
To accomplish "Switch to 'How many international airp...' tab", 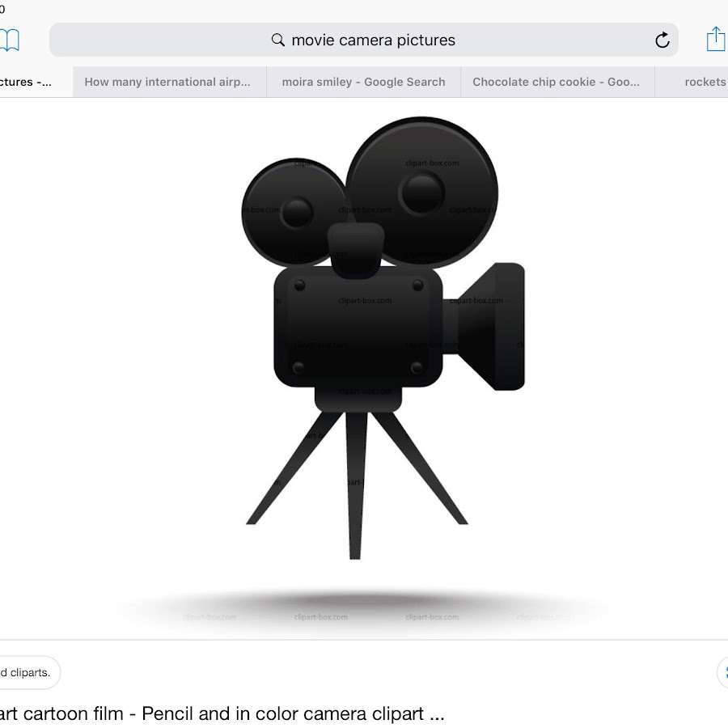I will [168, 82].
